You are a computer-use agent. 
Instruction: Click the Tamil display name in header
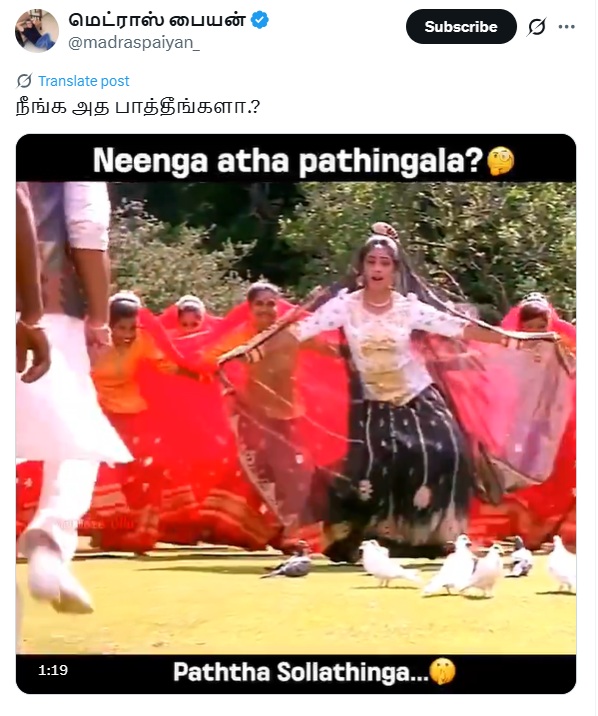pyautogui.click(x=157, y=20)
